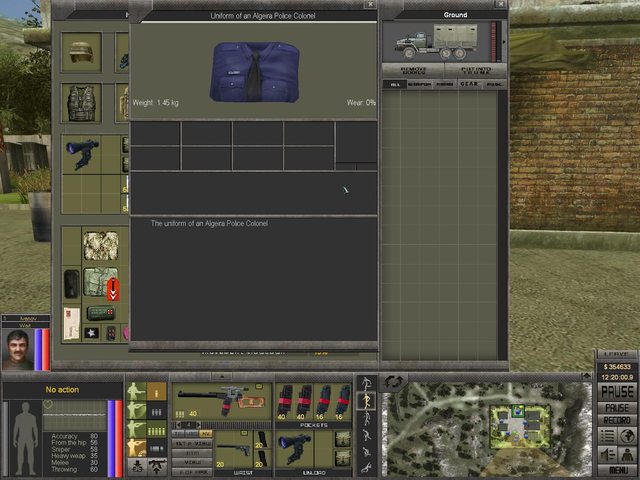640x480 pixels.
Task: Select the green medical kit item
Action: coord(100,313)
